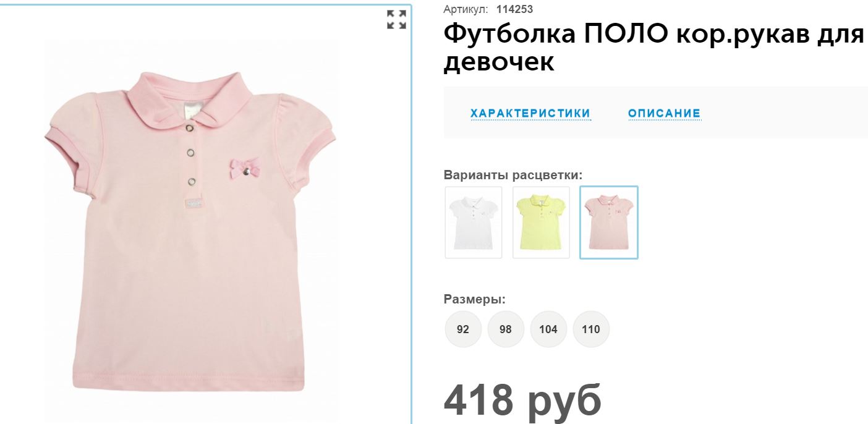The height and width of the screenshot is (424, 868).
Task: Click the article number 114253
Action: (x=514, y=9)
